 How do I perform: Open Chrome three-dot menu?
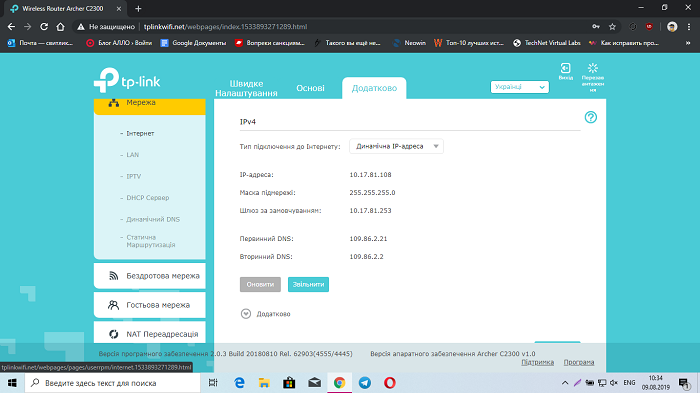coord(689,27)
